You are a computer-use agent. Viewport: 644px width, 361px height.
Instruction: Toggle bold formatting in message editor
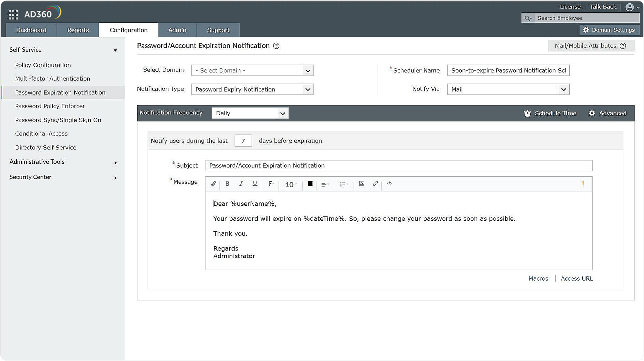coord(227,184)
